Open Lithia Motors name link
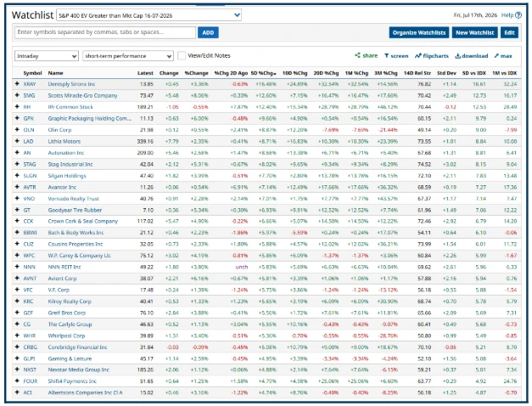The height and width of the screenshot is (406, 532). point(64,141)
